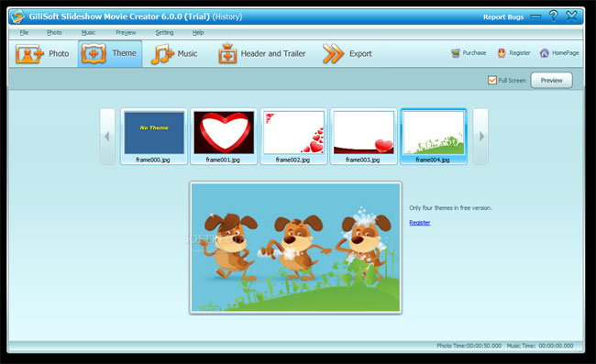The height and width of the screenshot is (364, 596).
Task: Select the No Theme frame000.jpg thumbnail
Action: (x=153, y=137)
